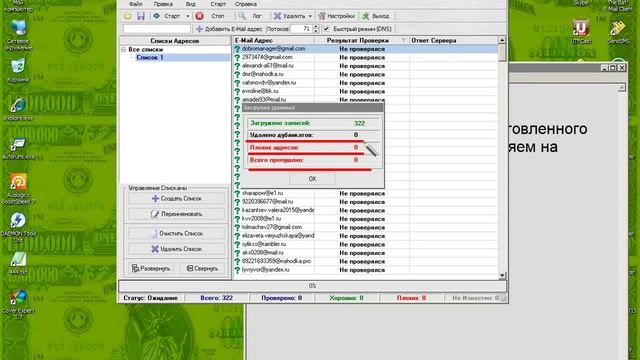640x360 pixels.
Task: Open the Вид menu
Action: tap(191, 4)
